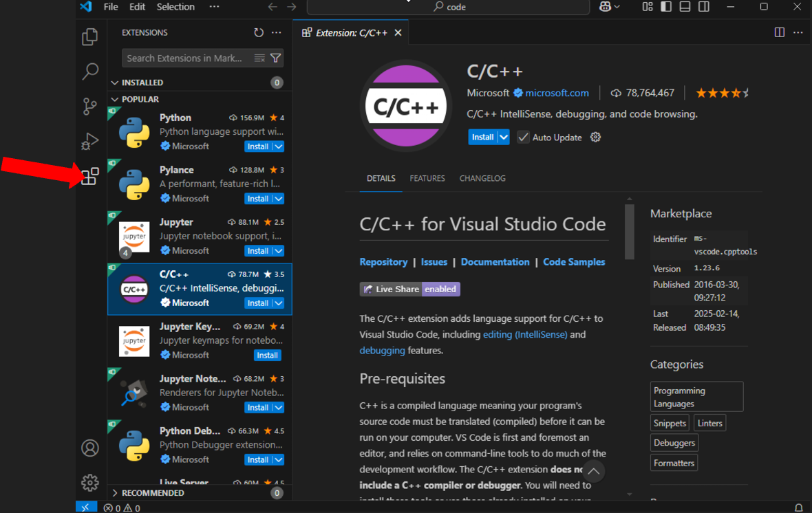Screen dimensions: 812x513
Task: Close the Extension: C/C++ tab
Action: pos(398,32)
